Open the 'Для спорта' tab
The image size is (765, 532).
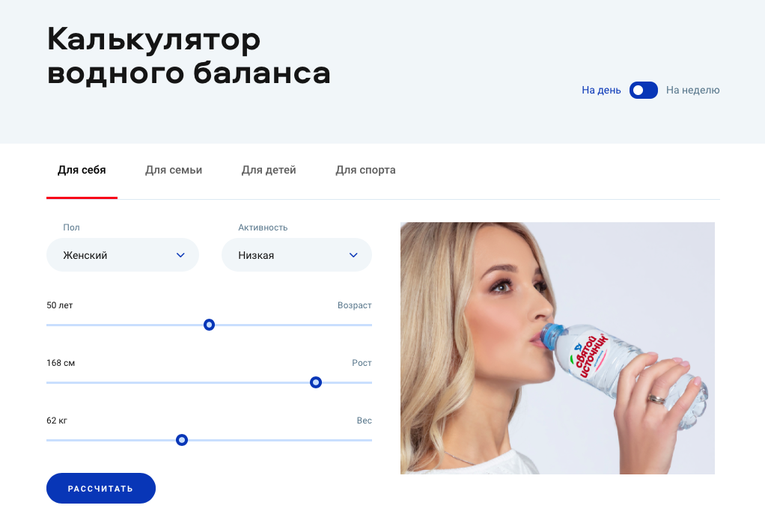click(365, 170)
